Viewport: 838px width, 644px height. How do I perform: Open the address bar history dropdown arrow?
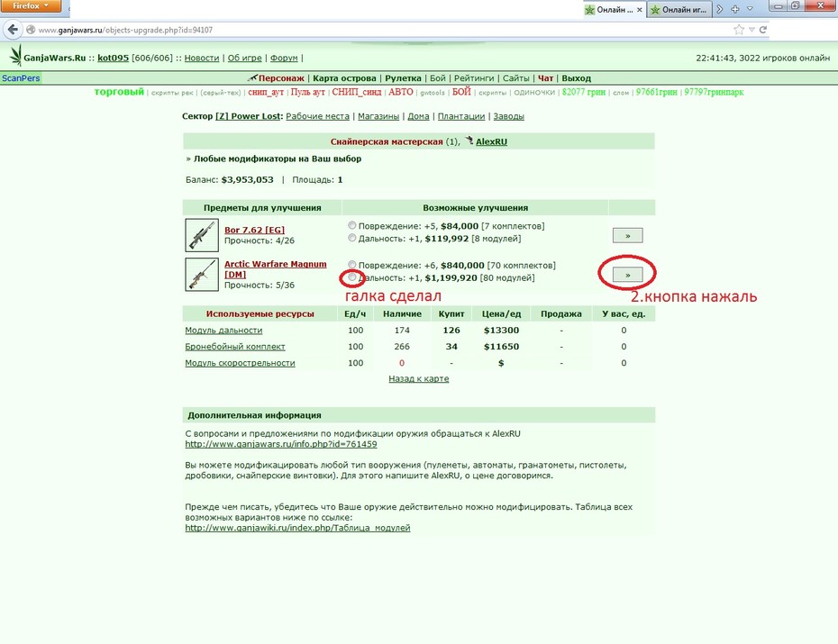[751, 30]
